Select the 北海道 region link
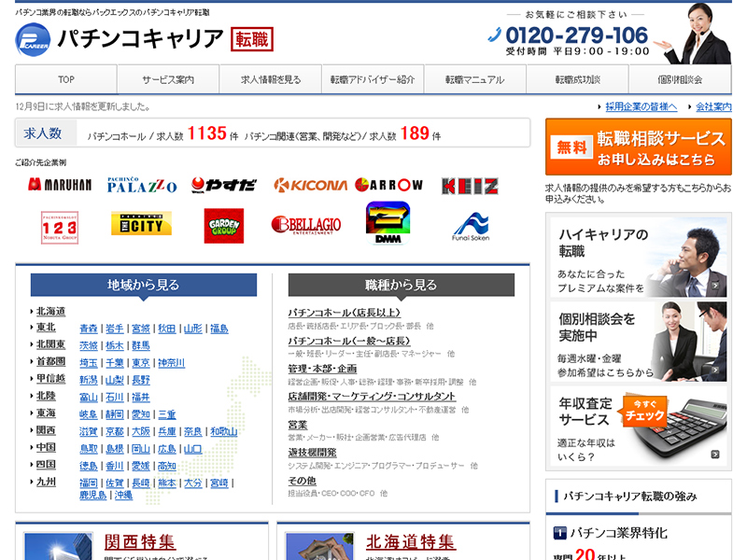The width and height of the screenshot is (747, 560). (x=50, y=312)
